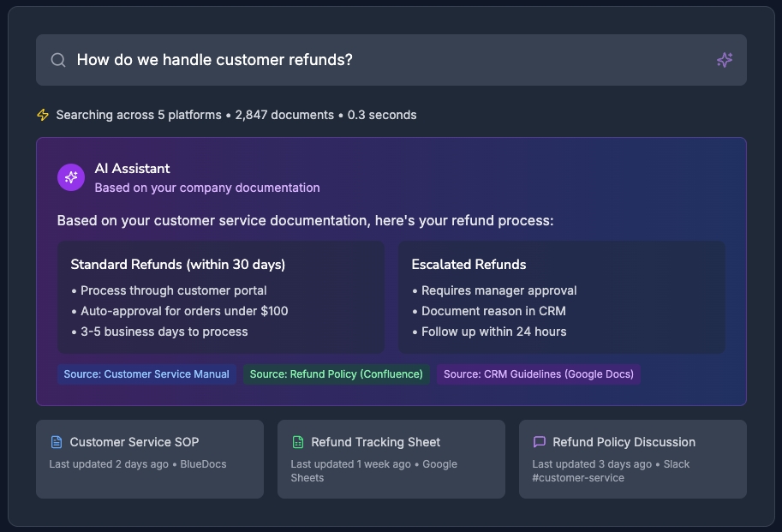Click the yellow lightning bolt icon

[x=43, y=115]
